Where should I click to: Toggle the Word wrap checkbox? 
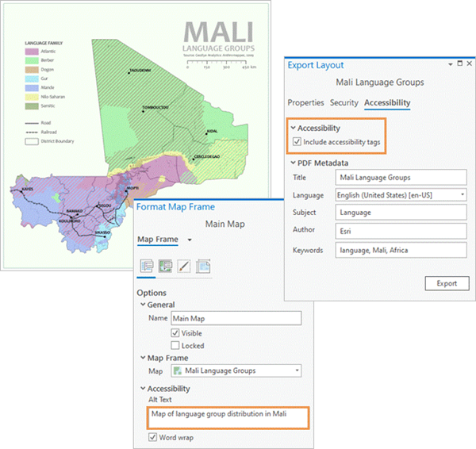[x=152, y=437]
